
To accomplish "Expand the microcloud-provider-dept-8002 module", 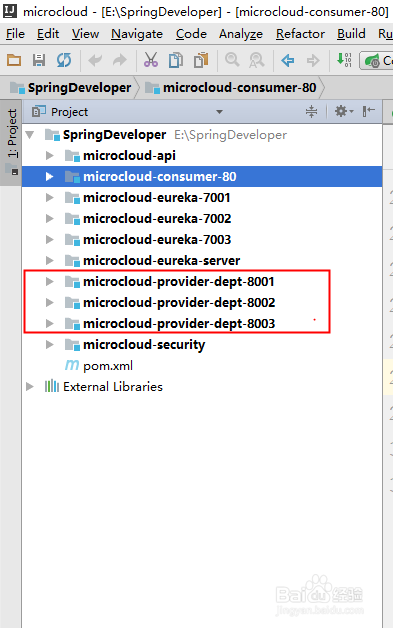I will point(49,302).
